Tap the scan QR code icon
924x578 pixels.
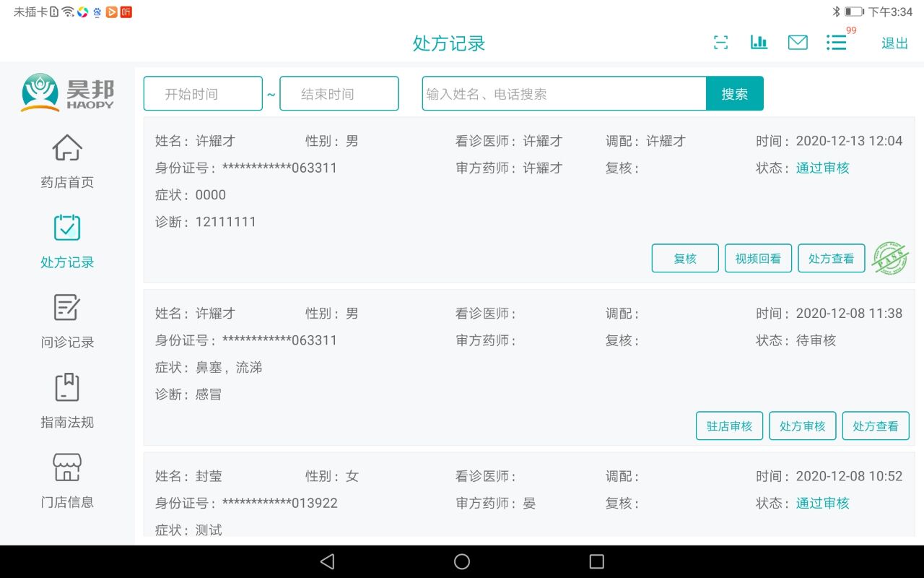tap(720, 43)
